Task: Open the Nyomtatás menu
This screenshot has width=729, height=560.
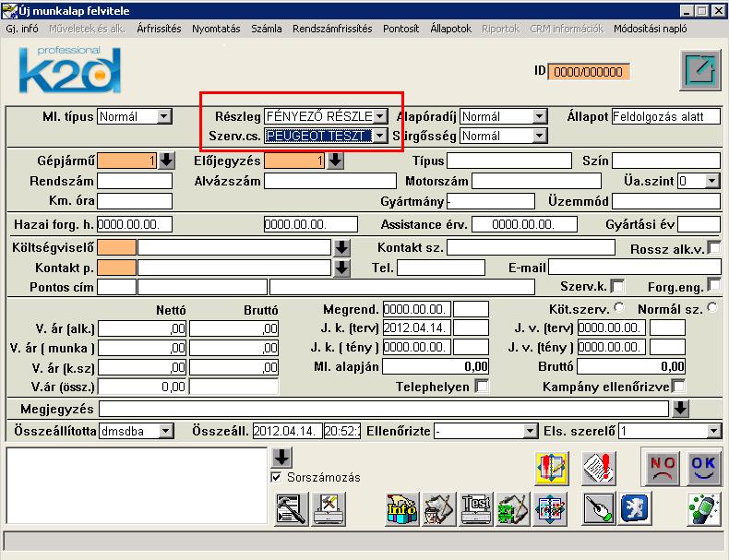Action: tap(216, 29)
